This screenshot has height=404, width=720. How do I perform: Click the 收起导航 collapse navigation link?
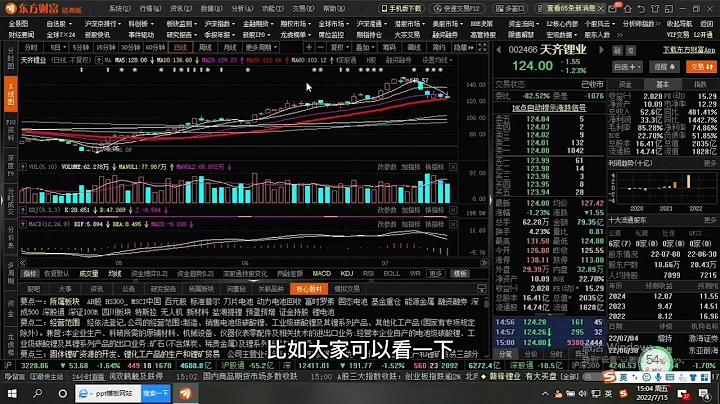[679, 23]
